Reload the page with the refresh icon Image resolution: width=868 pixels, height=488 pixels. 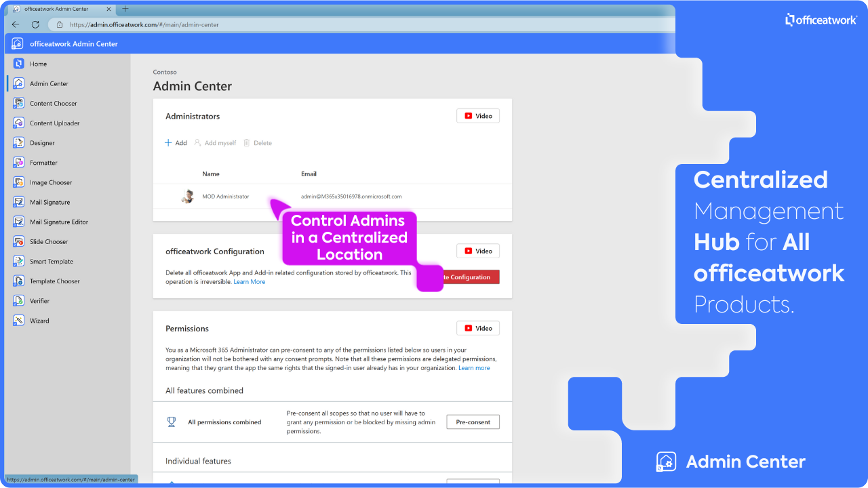(x=35, y=24)
